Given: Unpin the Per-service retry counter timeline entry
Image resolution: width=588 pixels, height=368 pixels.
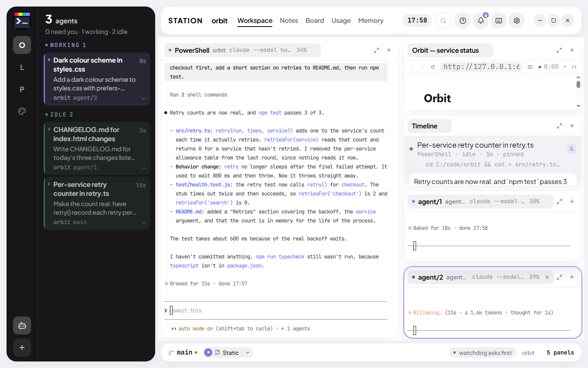Looking at the screenshot, I should click(x=572, y=149).
